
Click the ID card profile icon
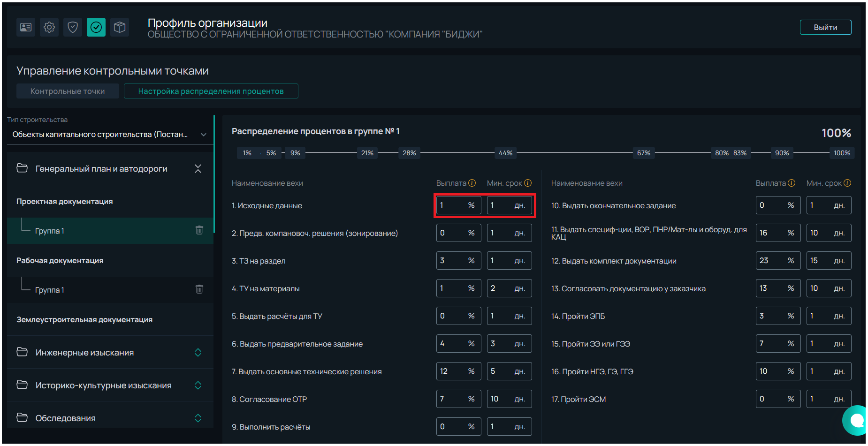(26, 28)
